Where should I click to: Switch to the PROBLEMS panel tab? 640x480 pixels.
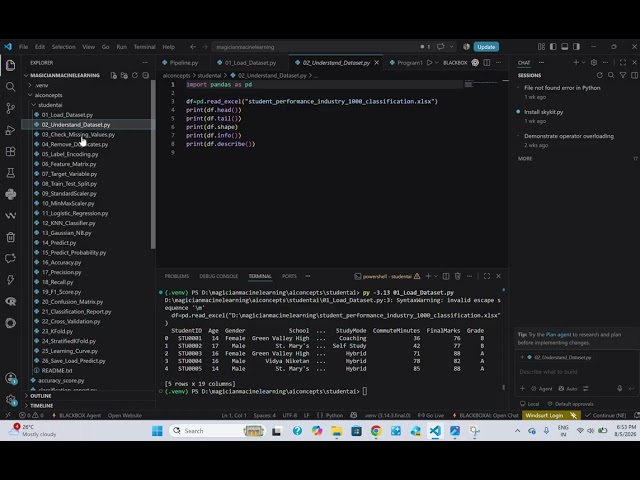tap(177, 276)
